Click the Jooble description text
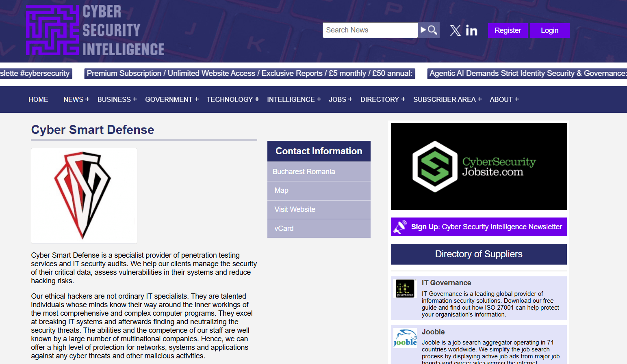The height and width of the screenshot is (364, 627). tap(490, 351)
